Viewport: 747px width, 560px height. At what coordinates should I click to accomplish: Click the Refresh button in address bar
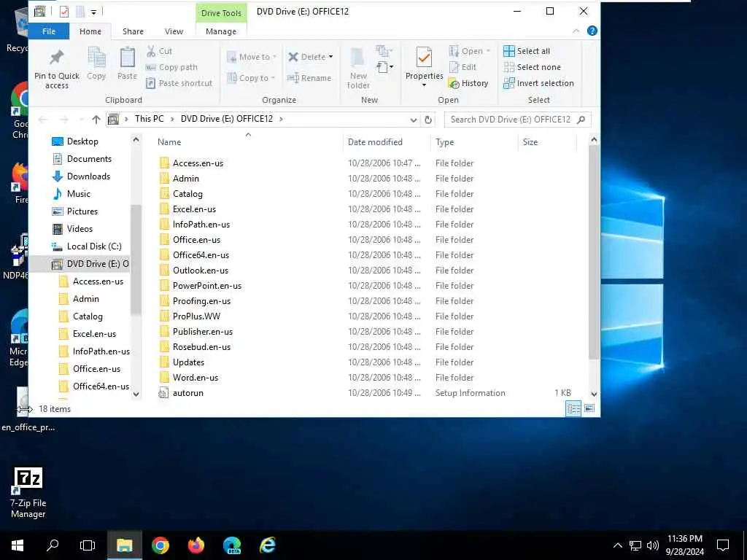point(428,120)
